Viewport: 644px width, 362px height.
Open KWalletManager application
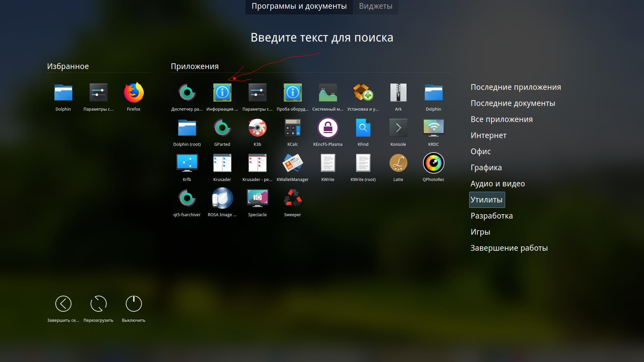pyautogui.click(x=292, y=164)
